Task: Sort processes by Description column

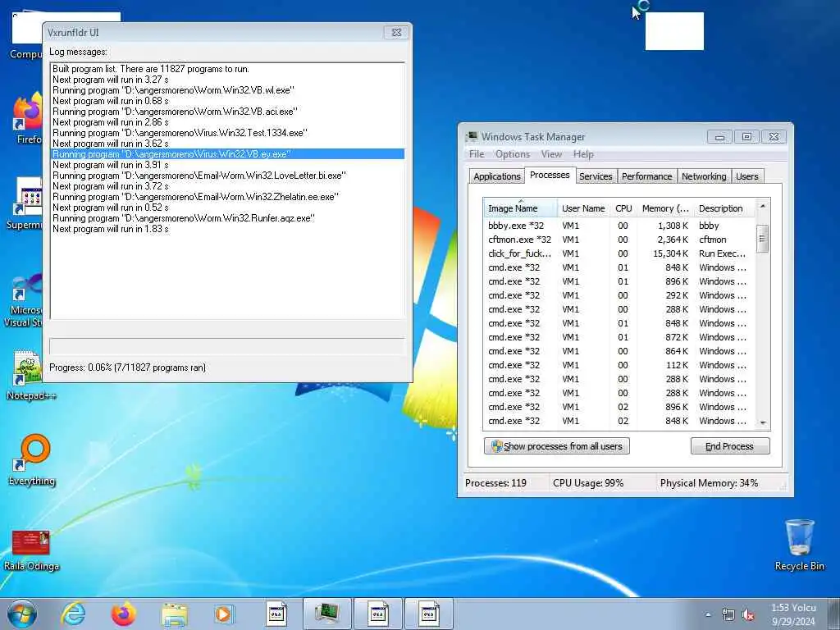Action: point(724,208)
